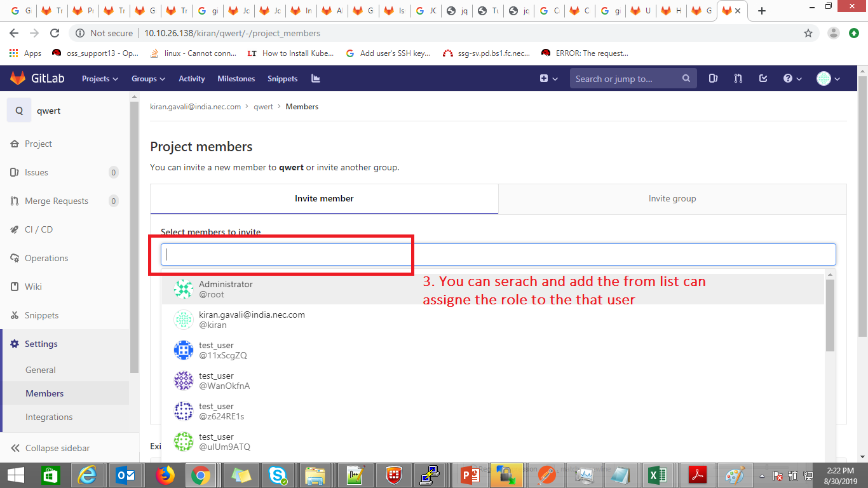Switch to the Invite group tab
Screen dimensions: 868x488
(672, 198)
